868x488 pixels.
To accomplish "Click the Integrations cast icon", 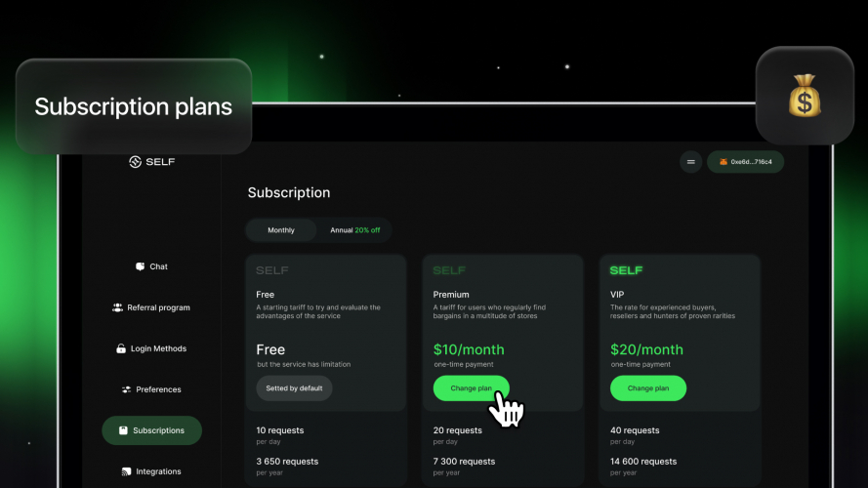I will click(x=126, y=471).
